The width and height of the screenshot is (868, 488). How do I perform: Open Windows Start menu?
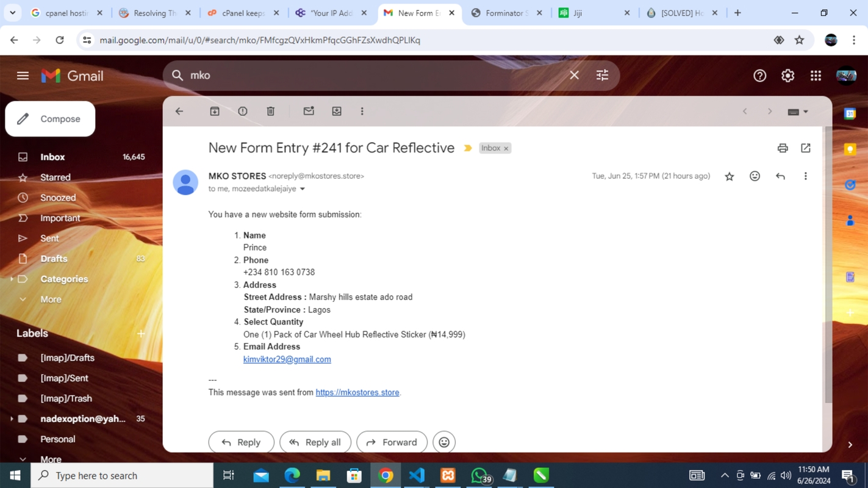click(x=15, y=476)
